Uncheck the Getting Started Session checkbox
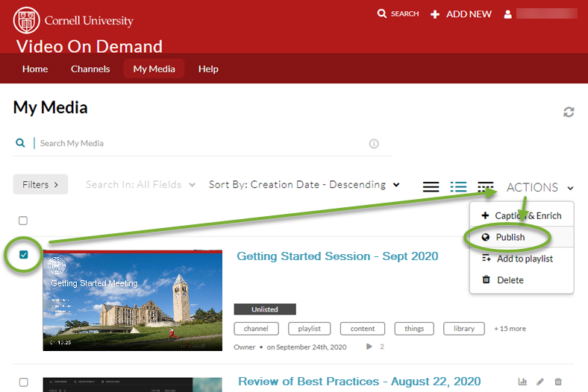588x392 pixels. pyautogui.click(x=24, y=255)
